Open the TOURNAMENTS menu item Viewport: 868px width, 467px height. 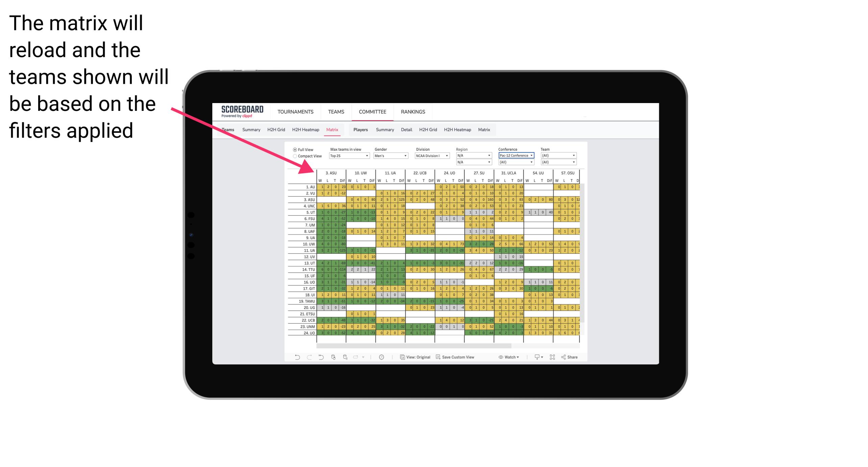[x=294, y=112]
